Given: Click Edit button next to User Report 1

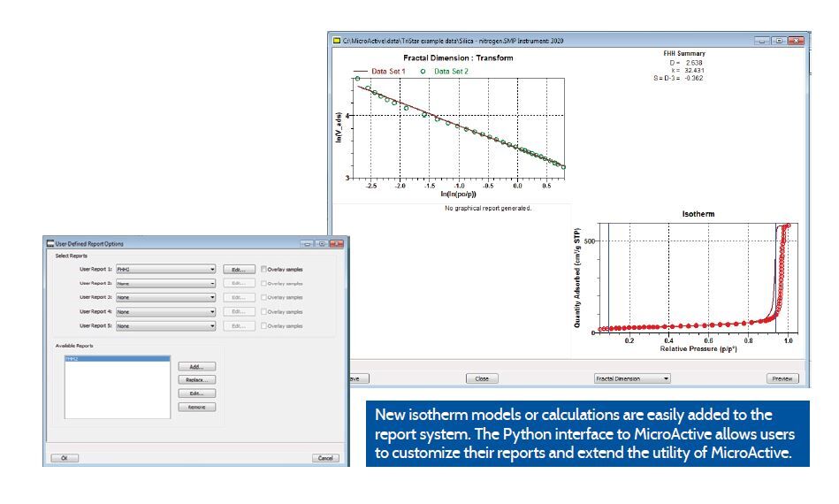Looking at the screenshot, I should click(239, 269).
